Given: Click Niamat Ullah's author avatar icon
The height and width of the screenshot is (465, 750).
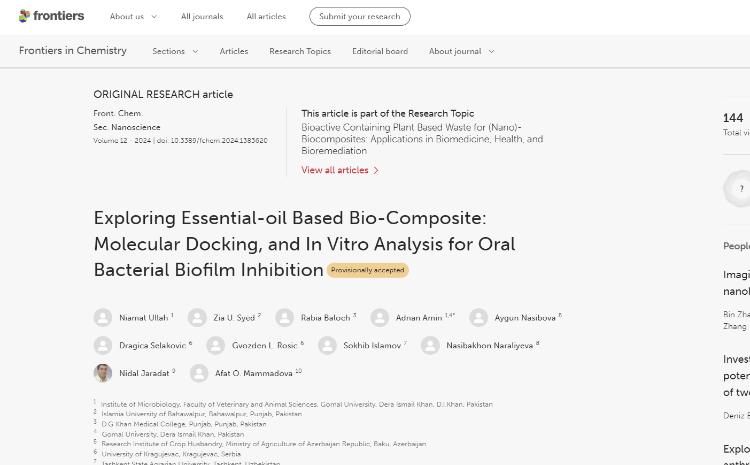Looking at the screenshot, I should 103,318.
